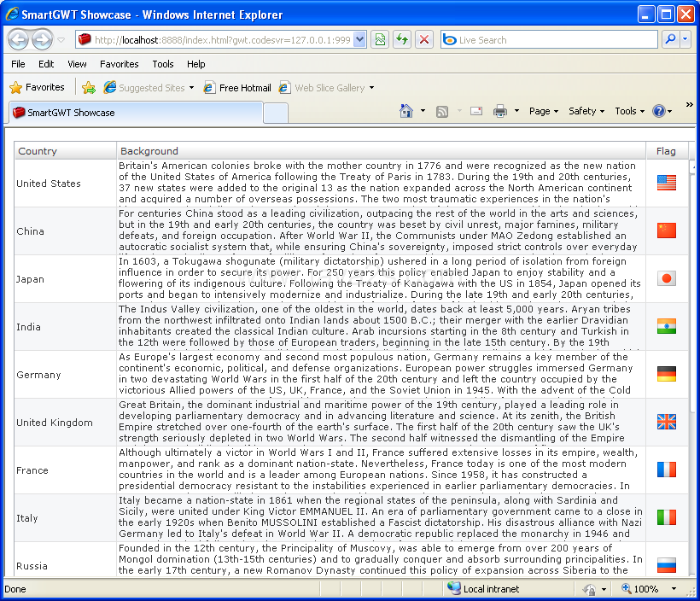The image size is (700, 601).
Task: Open the recent pages dropdown arrow
Action: [61, 40]
